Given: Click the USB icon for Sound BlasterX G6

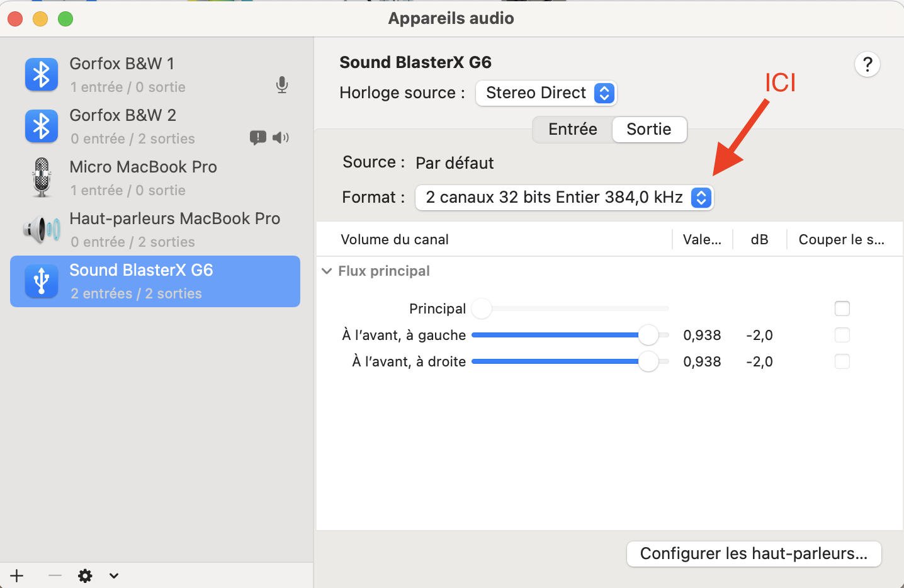Looking at the screenshot, I should tap(42, 281).
